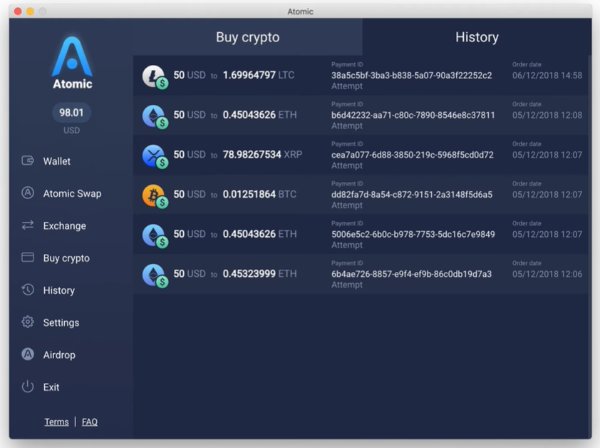Click the 98.01 USD balance badge
Viewport: 600px width, 448px height.
click(x=71, y=113)
